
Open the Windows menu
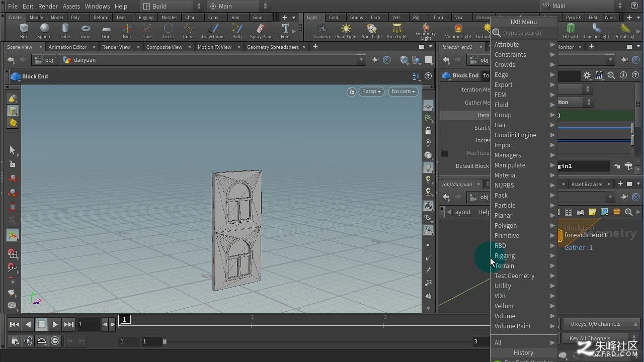(97, 6)
